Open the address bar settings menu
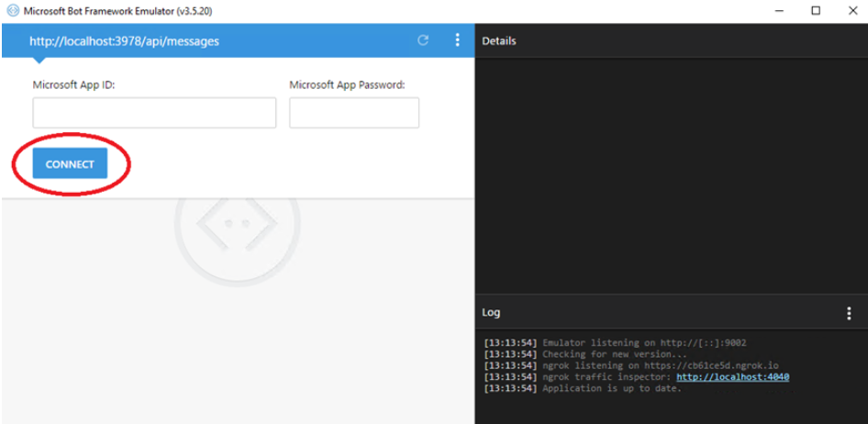The width and height of the screenshot is (868, 424). [x=457, y=39]
